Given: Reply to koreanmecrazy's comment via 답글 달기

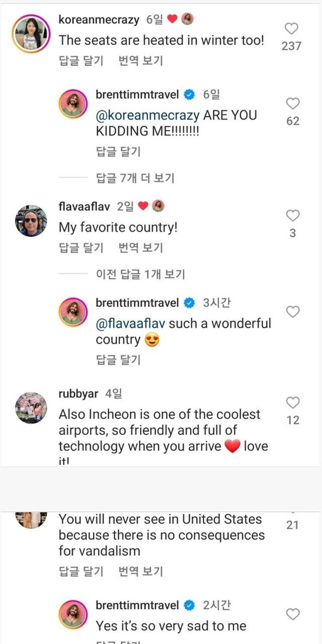Looking at the screenshot, I should 81,61.
